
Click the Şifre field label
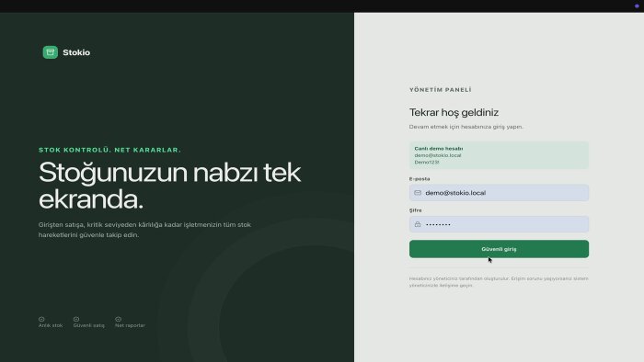pyautogui.click(x=415, y=210)
